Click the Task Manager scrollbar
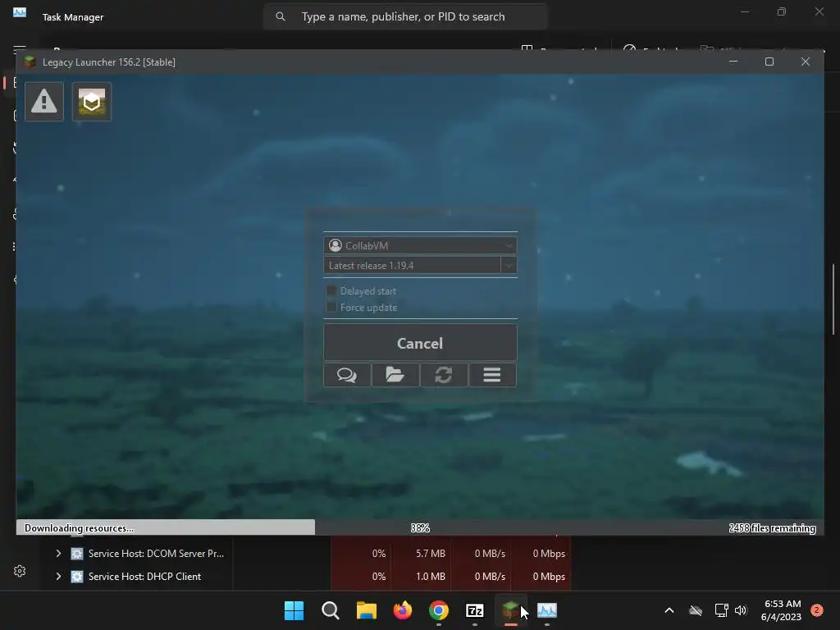This screenshot has height=630, width=840. click(833, 299)
